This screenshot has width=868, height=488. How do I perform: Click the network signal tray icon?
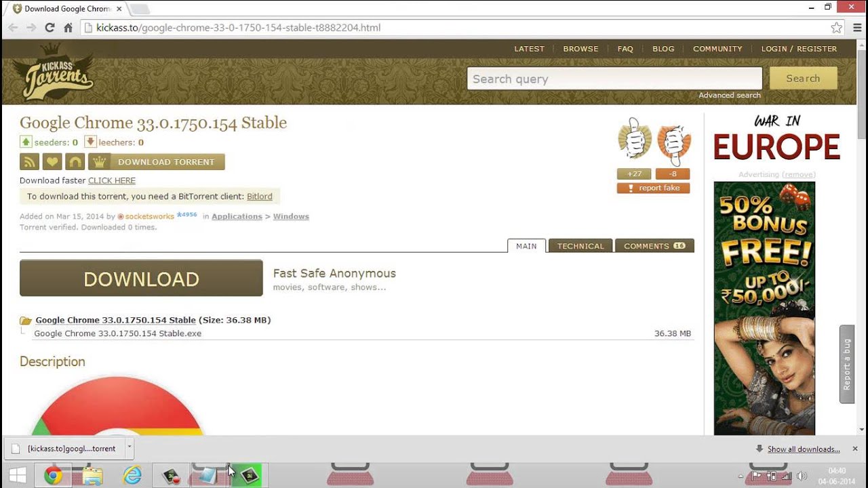pos(787,476)
